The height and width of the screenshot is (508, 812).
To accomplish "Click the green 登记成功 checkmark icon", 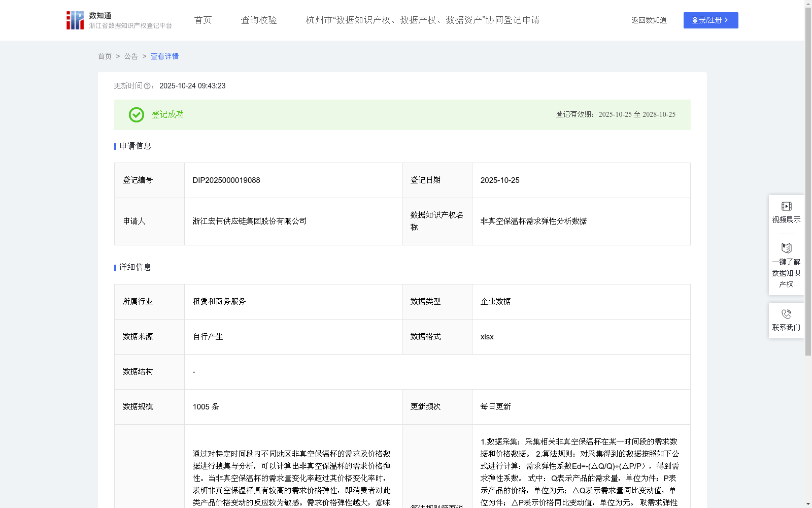I will pyautogui.click(x=137, y=115).
